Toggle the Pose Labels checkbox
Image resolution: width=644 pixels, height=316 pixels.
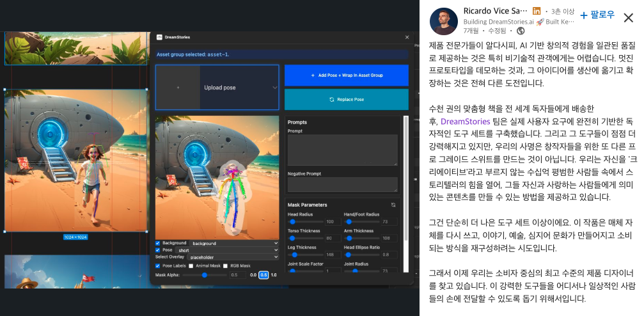coord(158,265)
